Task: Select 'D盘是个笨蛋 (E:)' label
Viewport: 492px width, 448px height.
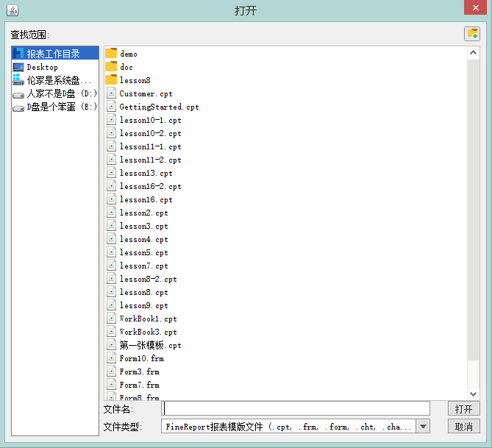Action: coord(62,107)
